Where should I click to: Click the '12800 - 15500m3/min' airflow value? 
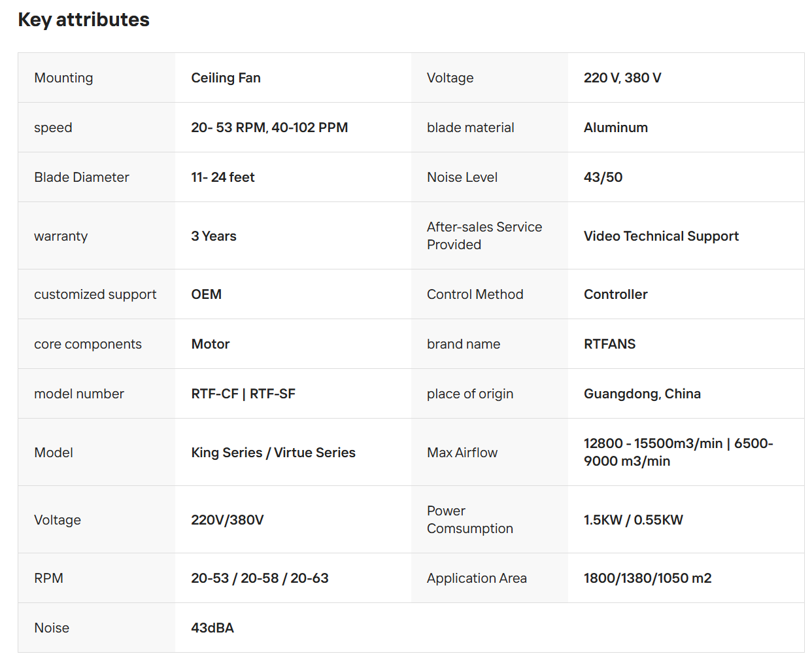[x=653, y=443]
